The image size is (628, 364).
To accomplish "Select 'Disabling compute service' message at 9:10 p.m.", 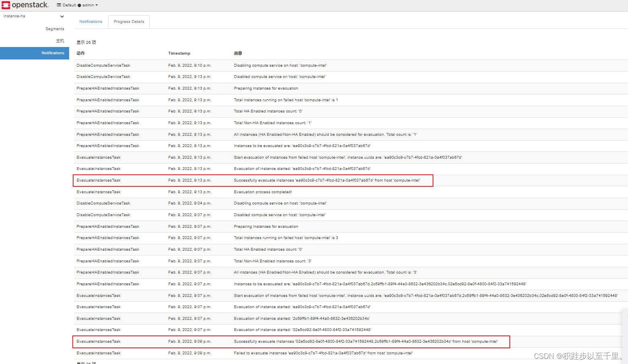I will tap(280, 65).
